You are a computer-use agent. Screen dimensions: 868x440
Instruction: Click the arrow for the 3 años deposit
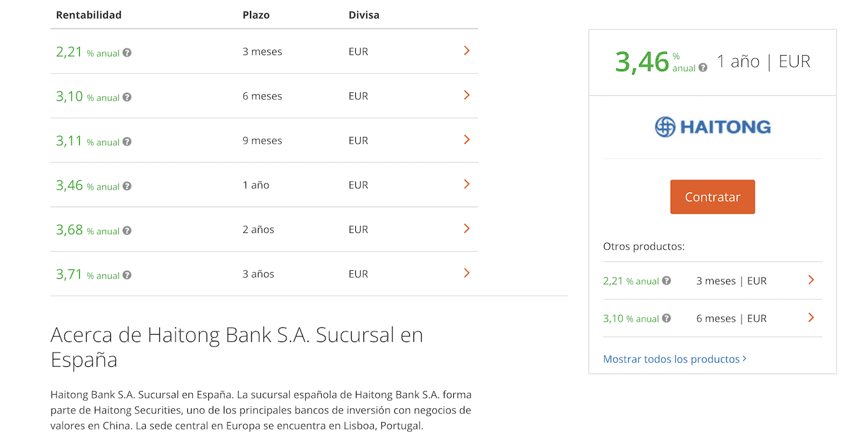point(467,273)
